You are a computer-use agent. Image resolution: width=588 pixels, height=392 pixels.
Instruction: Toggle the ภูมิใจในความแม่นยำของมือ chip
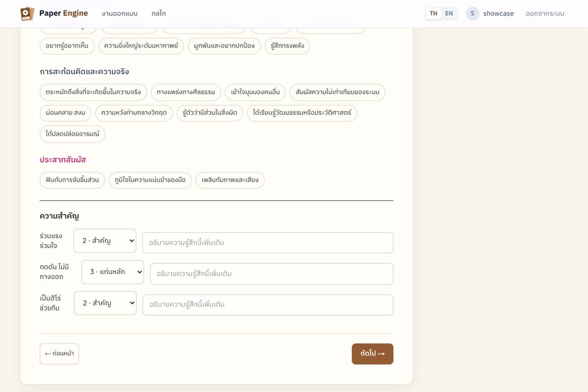[x=150, y=180]
